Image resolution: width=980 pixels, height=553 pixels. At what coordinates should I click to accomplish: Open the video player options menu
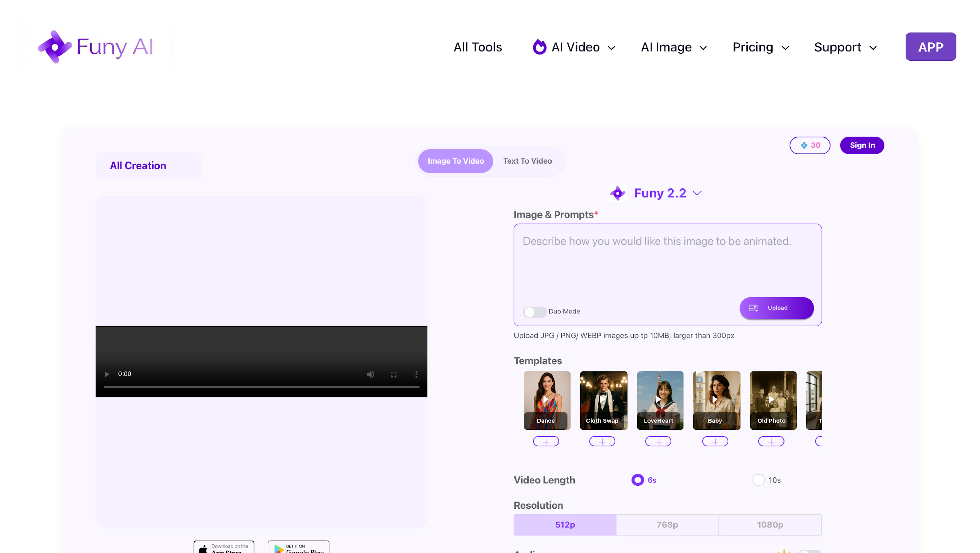[416, 374]
